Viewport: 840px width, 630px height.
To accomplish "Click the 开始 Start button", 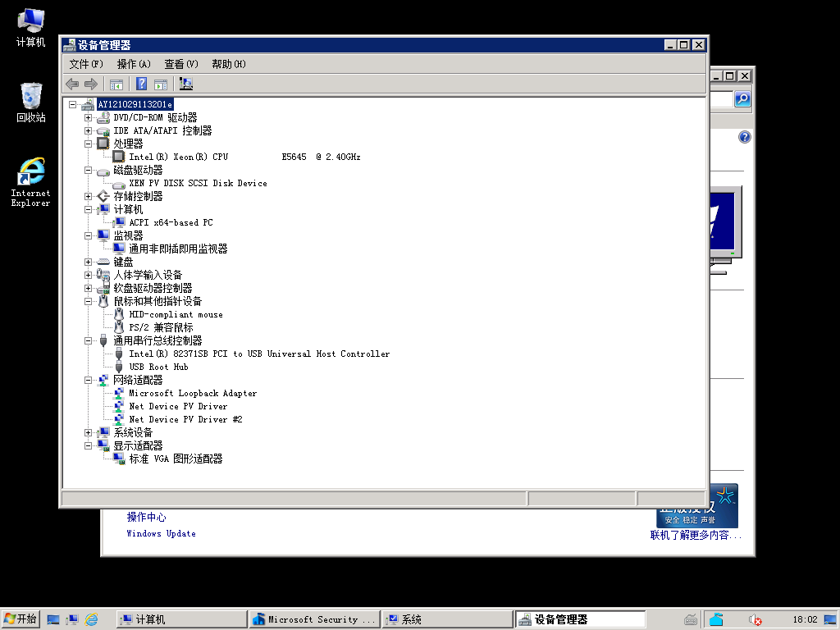I will click(x=21, y=619).
